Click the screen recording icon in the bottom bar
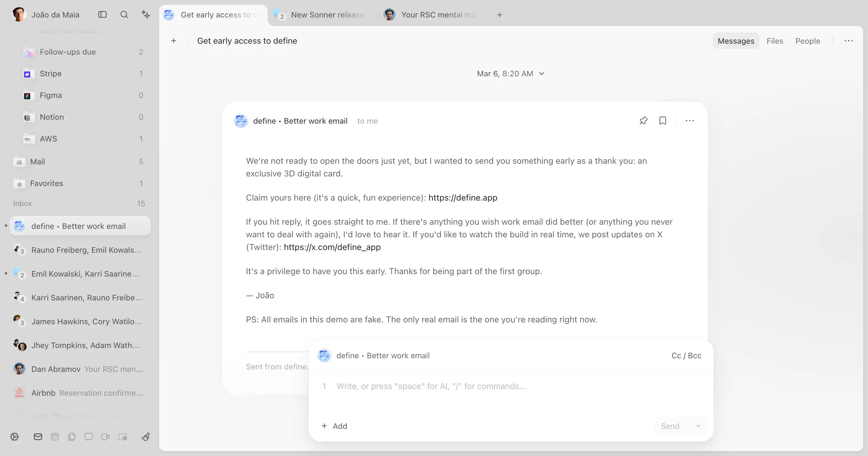Image resolution: width=868 pixels, height=456 pixels. tap(123, 437)
